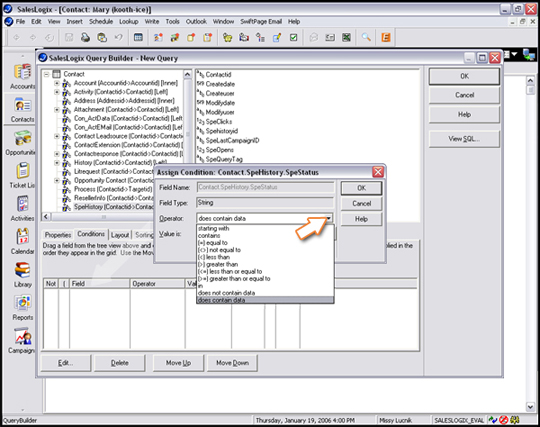Click the save disk toolbar icon
Screen dimensions: 540x427
[69, 37]
